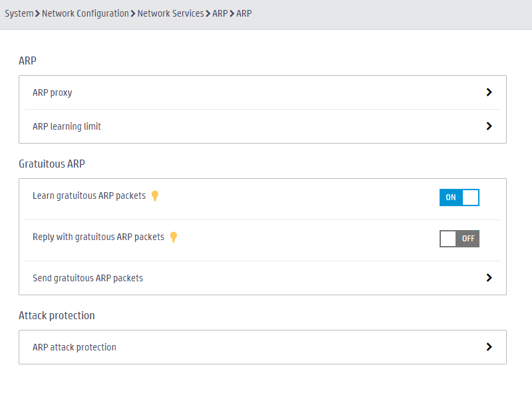Enable Reply with gratuitous ARP packets switch

[x=460, y=239]
